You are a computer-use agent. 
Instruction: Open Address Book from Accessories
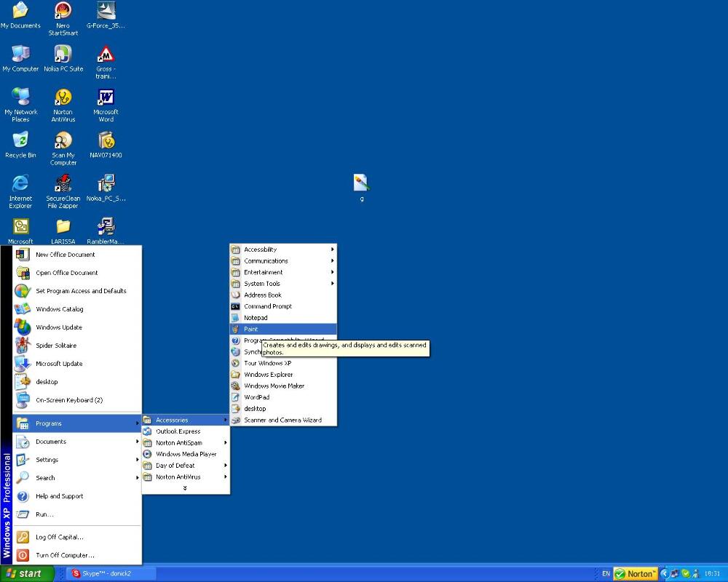(x=283, y=295)
